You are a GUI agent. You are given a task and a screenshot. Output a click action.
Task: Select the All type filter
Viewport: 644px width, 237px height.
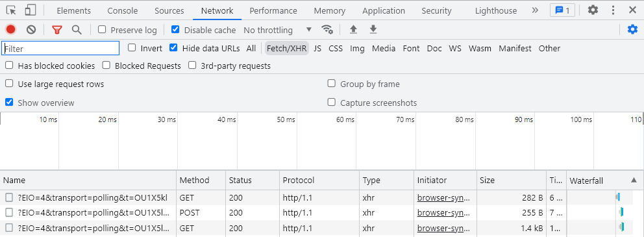(x=251, y=49)
